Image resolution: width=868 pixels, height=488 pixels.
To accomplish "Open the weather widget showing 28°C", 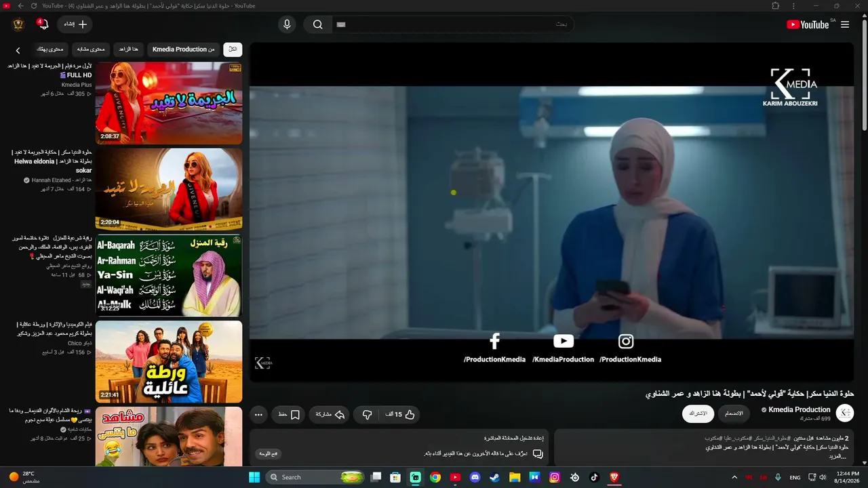I will (24, 477).
